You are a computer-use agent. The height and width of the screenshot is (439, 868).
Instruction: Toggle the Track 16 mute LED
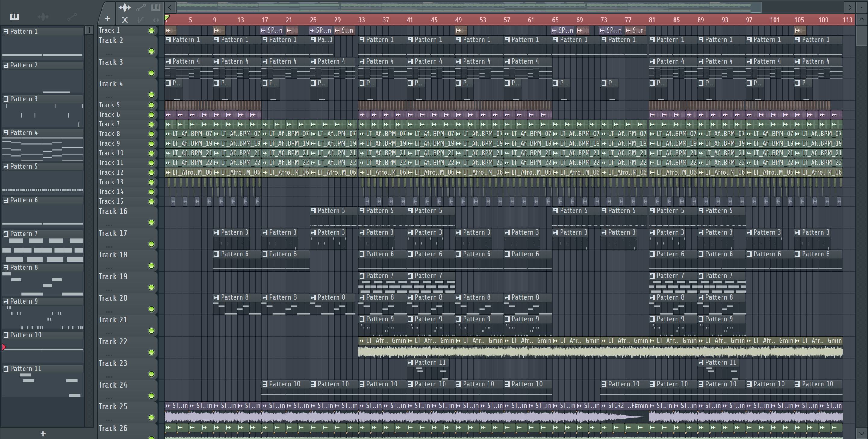coord(151,223)
